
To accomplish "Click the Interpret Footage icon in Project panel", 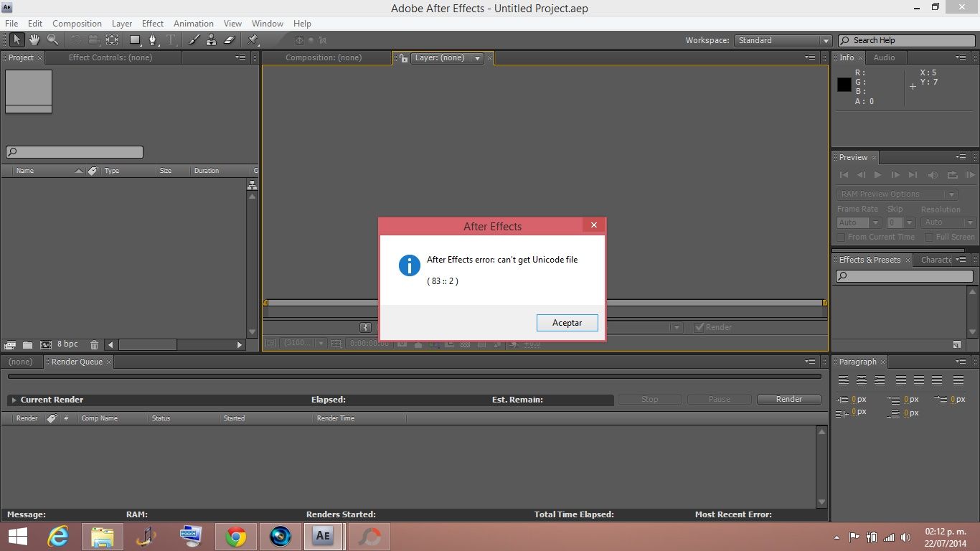I will [x=10, y=345].
